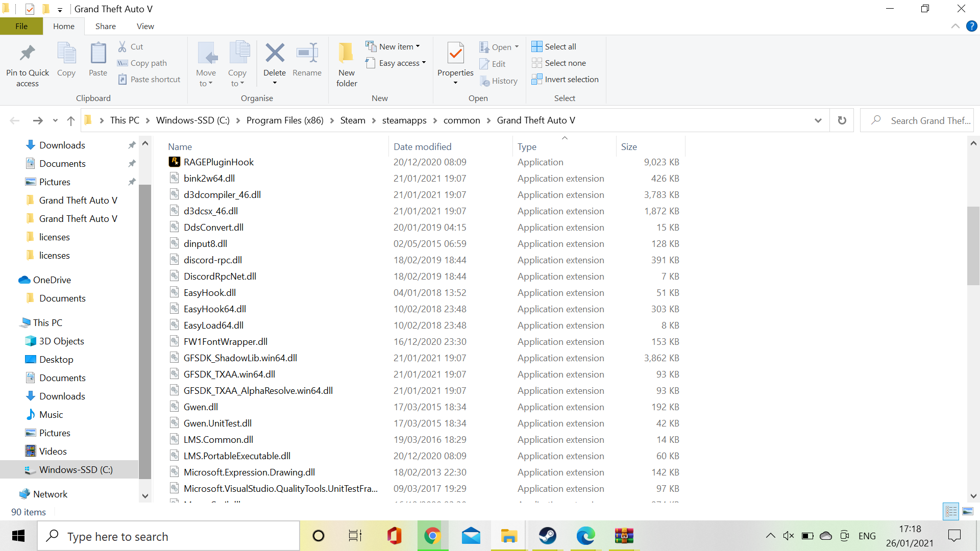This screenshot has height=551, width=980.
Task: Click the Delete icon in ribbon
Action: [275, 53]
